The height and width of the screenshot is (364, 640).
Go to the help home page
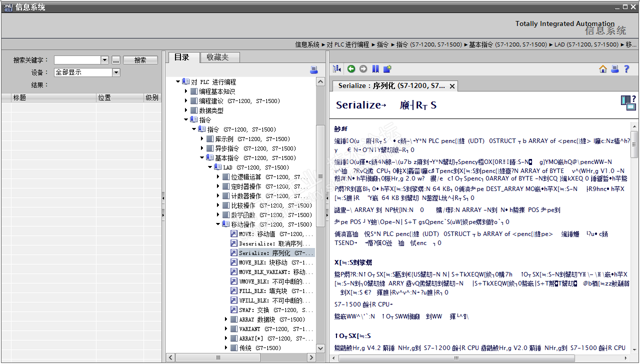tap(603, 69)
